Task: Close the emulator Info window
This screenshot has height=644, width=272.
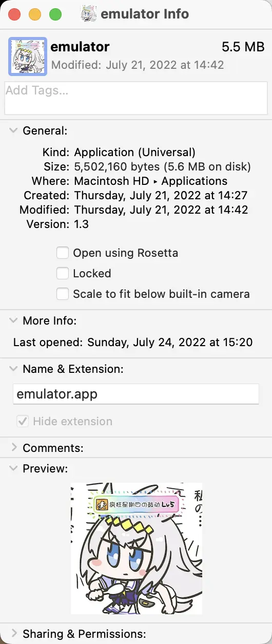Action: coord(14,14)
